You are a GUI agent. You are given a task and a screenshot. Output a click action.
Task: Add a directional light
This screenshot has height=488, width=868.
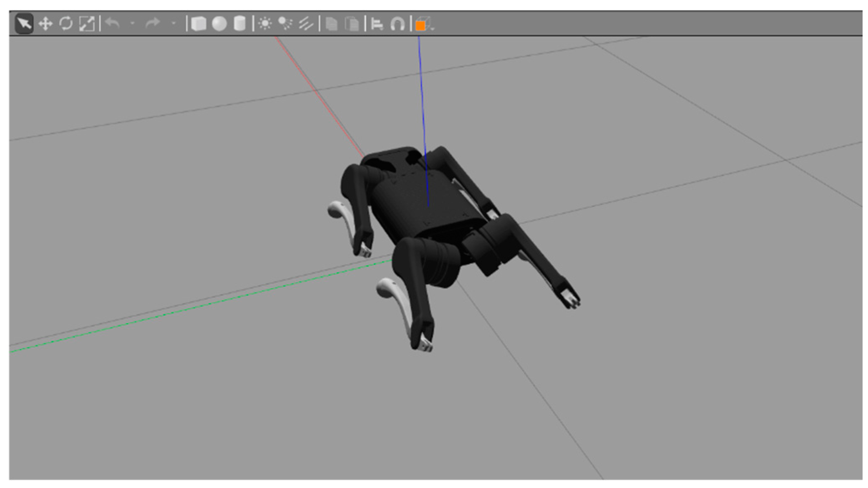click(306, 24)
